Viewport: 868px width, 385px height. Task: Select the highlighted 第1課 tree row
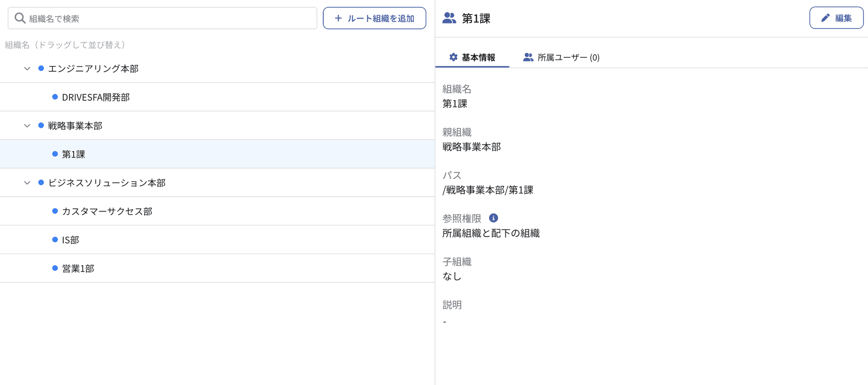point(74,154)
